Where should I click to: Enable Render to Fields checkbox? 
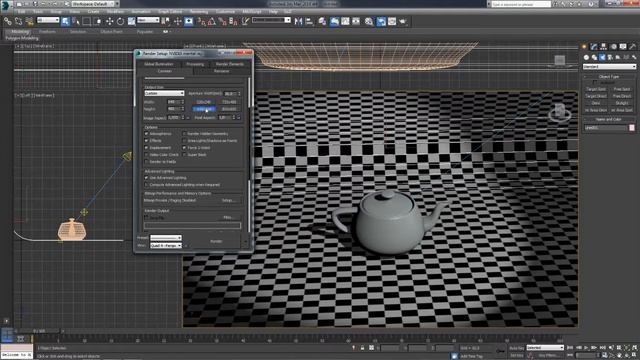pyautogui.click(x=147, y=162)
